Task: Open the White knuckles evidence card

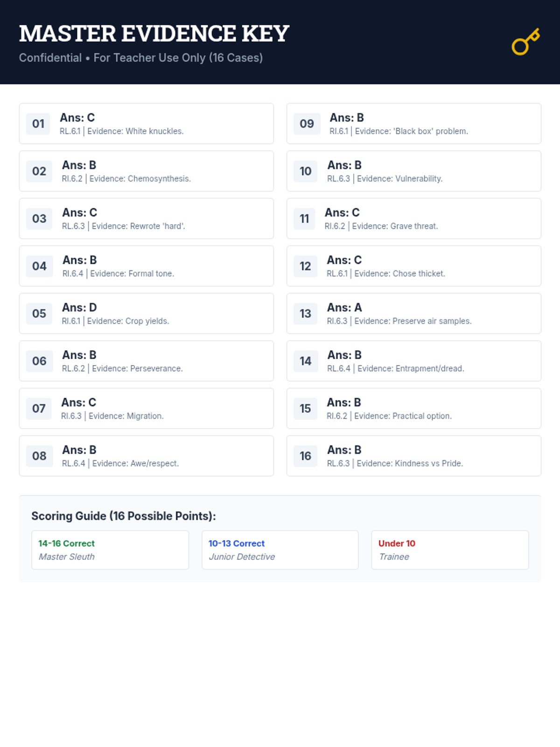Action: 146,124
